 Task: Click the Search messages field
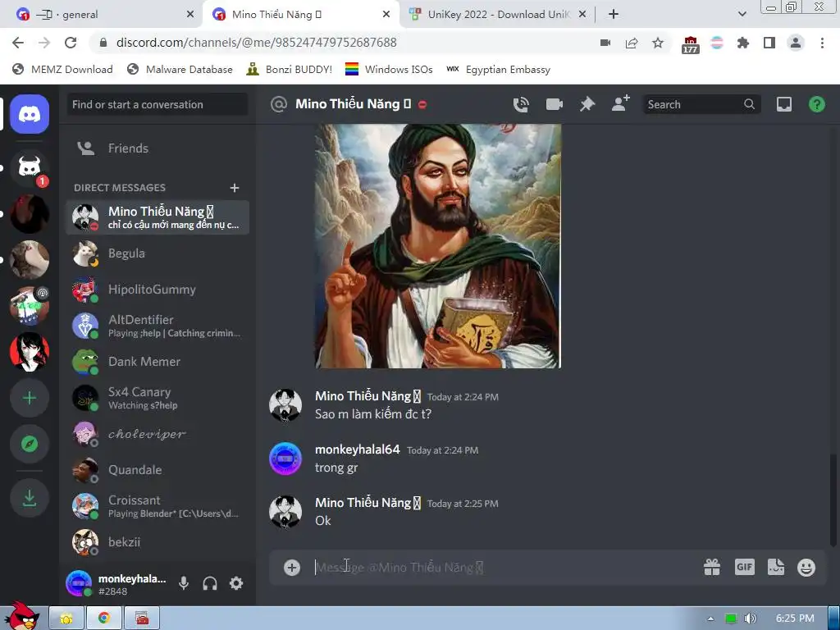(x=701, y=104)
